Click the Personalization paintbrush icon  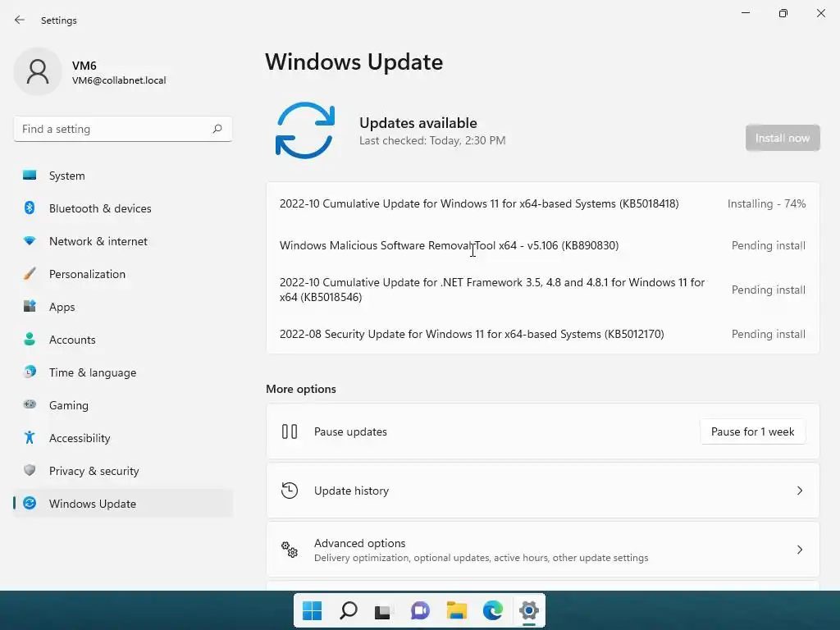click(x=30, y=274)
